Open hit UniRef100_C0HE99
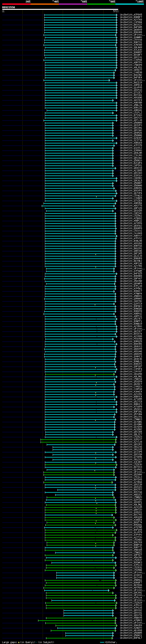This screenshot has width=146, height=644. coord(131,72)
